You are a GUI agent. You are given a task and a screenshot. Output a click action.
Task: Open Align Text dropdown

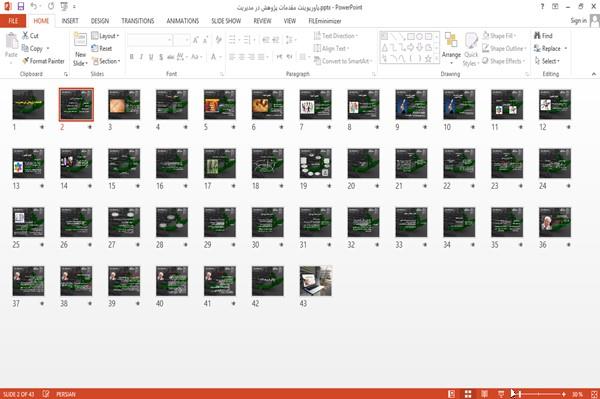331,48
